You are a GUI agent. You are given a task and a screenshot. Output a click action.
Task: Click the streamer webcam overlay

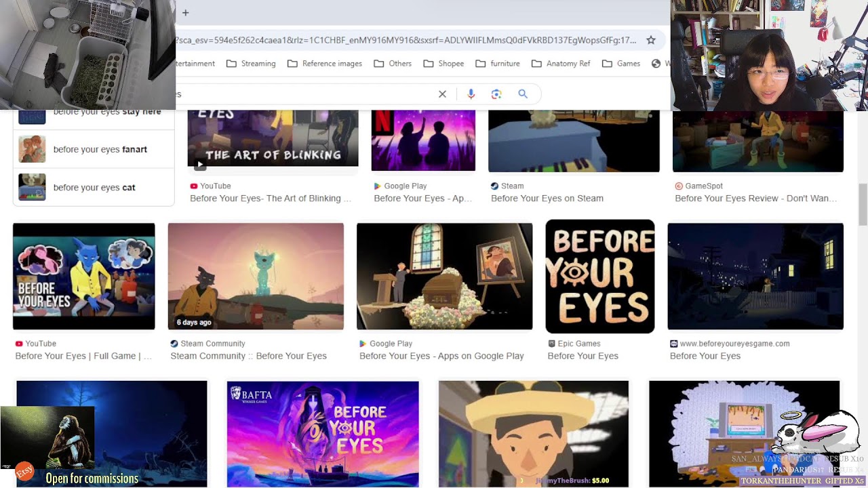coord(769,55)
